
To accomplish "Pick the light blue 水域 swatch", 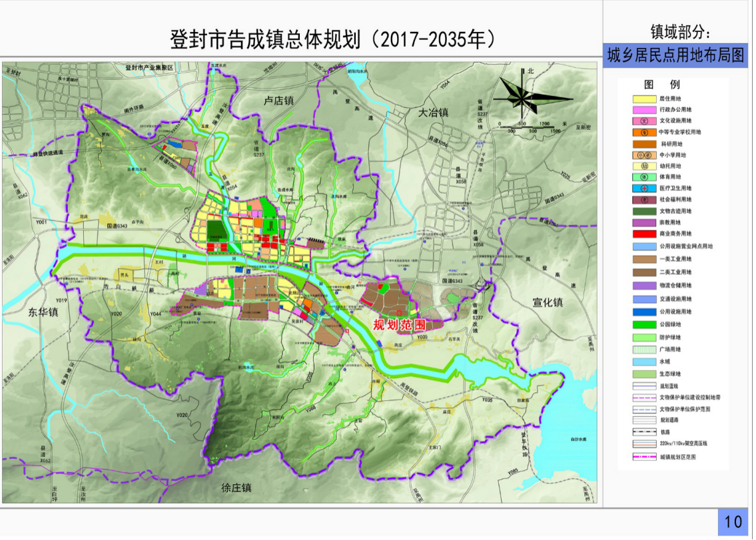I will point(644,362).
